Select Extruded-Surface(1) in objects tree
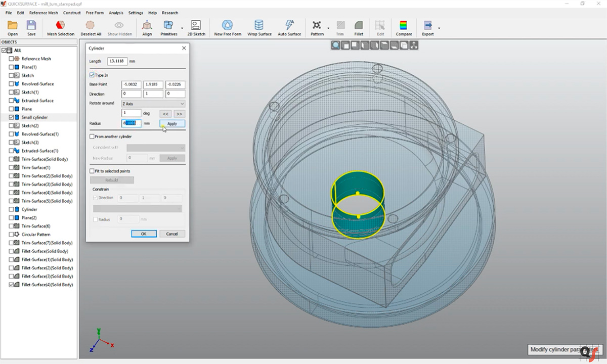 [39, 151]
